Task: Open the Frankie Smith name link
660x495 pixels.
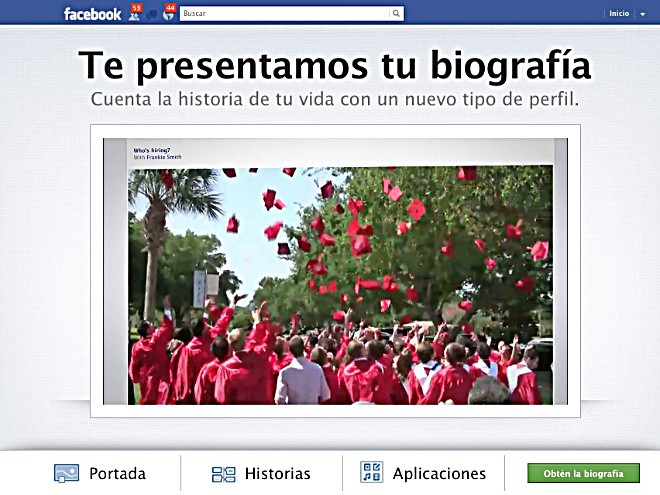Action: coord(164,157)
